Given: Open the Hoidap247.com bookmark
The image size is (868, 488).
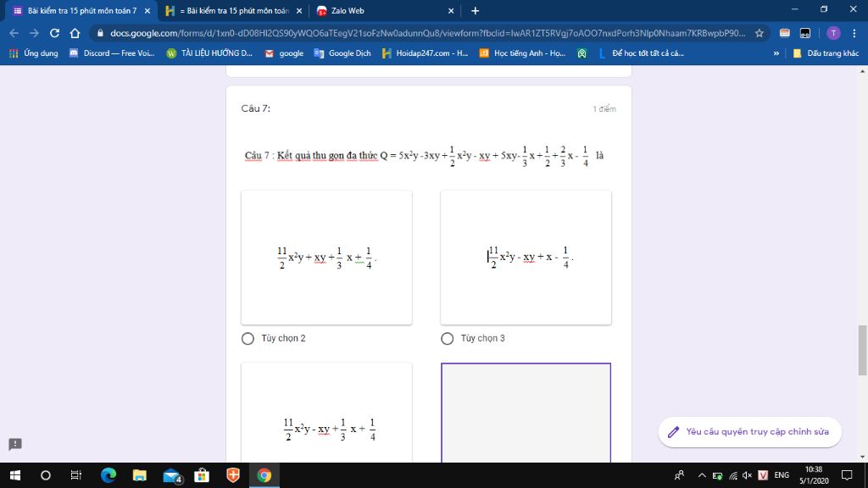Looking at the screenshot, I should [x=426, y=53].
